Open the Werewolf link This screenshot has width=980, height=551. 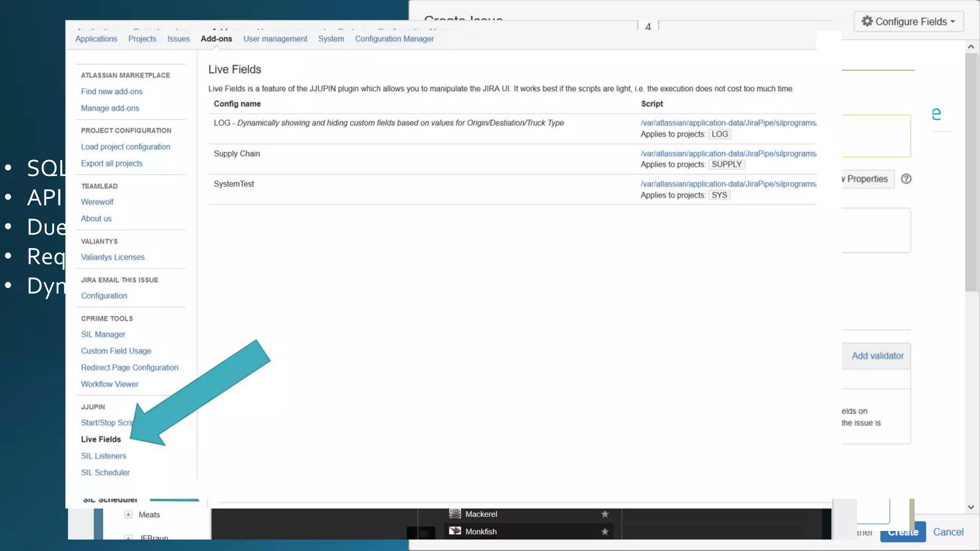pos(97,202)
